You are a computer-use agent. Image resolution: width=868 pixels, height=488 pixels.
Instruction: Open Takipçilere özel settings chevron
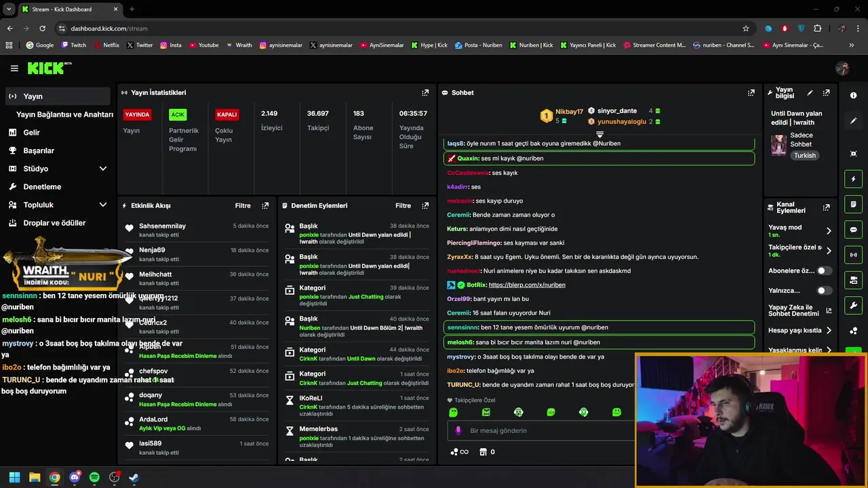tap(829, 251)
